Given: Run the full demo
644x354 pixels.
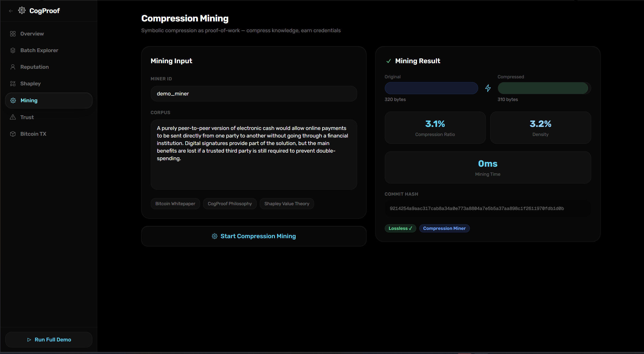Looking at the screenshot, I should pyautogui.click(x=49, y=340).
